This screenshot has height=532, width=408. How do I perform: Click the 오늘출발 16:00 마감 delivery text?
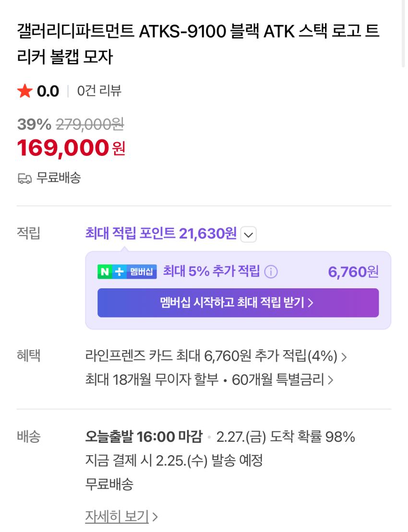pos(144,437)
